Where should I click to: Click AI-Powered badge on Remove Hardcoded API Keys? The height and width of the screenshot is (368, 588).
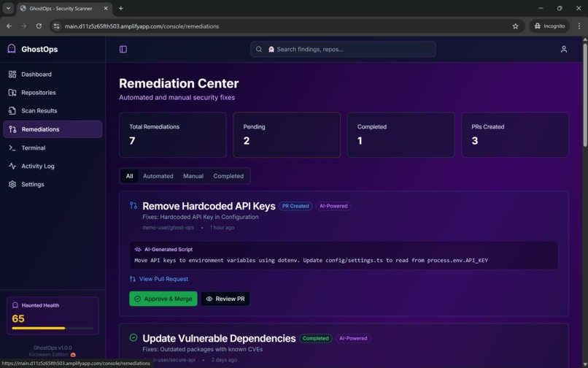coord(333,206)
